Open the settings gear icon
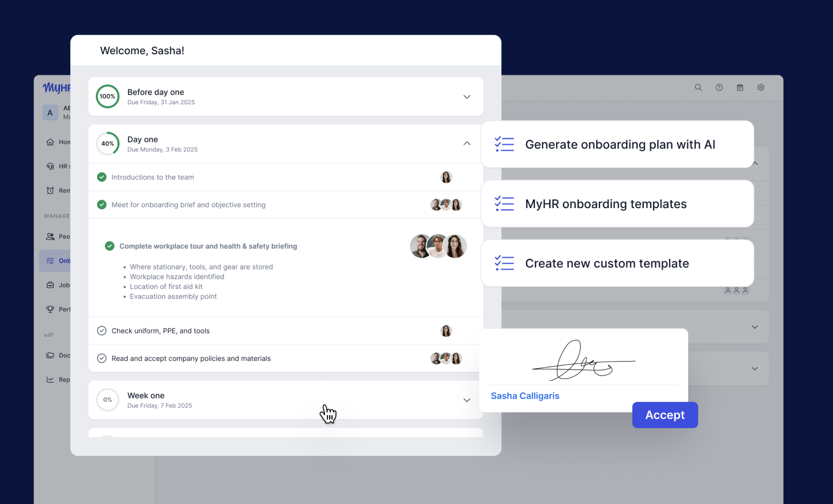The height and width of the screenshot is (504, 833). click(761, 88)
